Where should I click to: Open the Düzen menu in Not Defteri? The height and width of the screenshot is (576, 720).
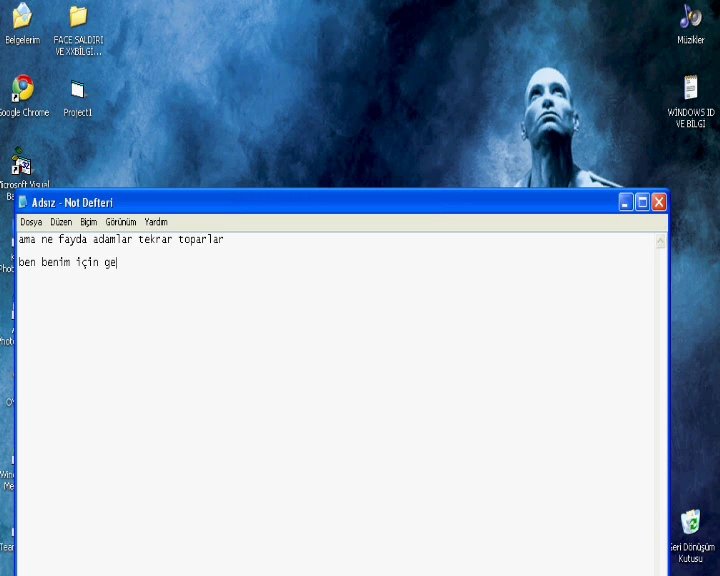pyautogui.click(x=61, y=222)
